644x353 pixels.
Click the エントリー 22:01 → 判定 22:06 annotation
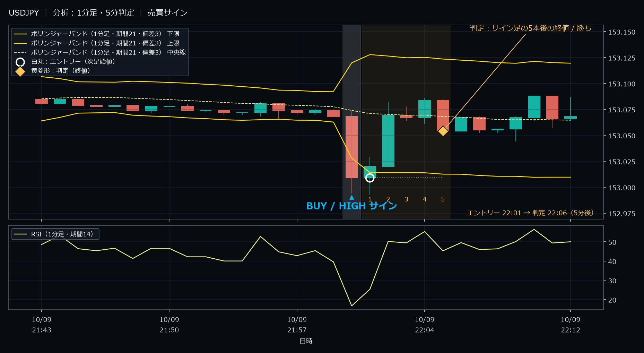pyautogui.click(x=530, y=213)
